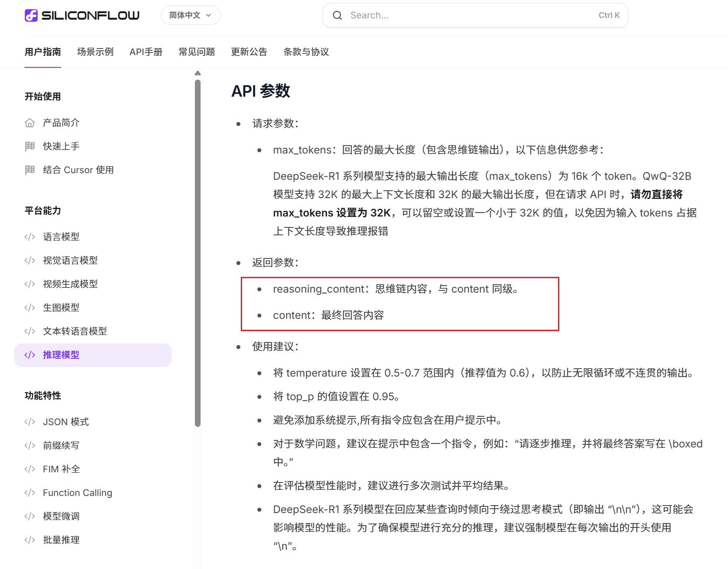This screenshot has width=728, height=569.
Task: Click the code icon beside 视频生成模型
Action: point(30,284)
